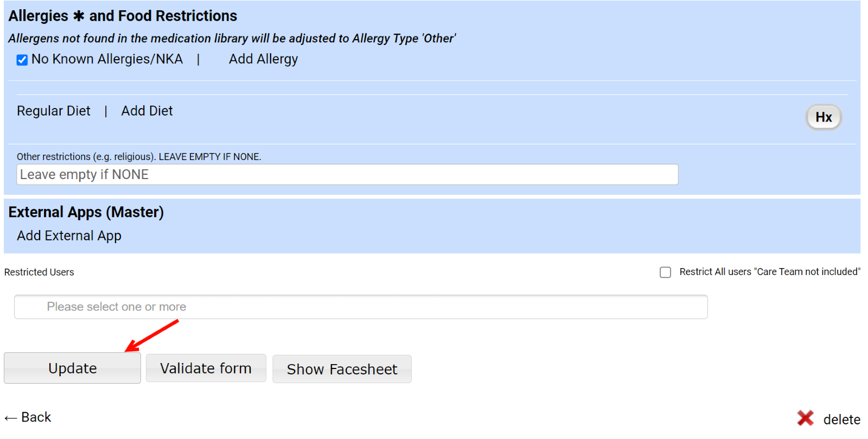
Task: Focus the Other restrictions text field
Action: pos(347,175)
